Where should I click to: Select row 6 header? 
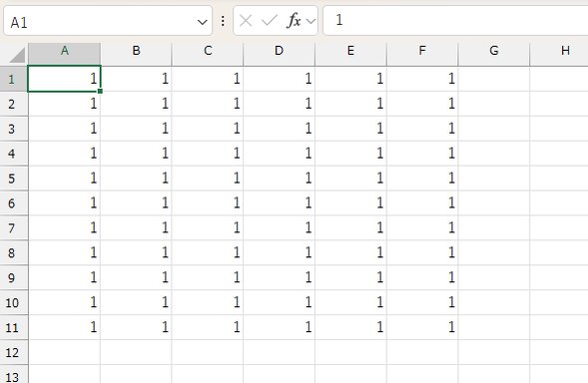[14, 203]
